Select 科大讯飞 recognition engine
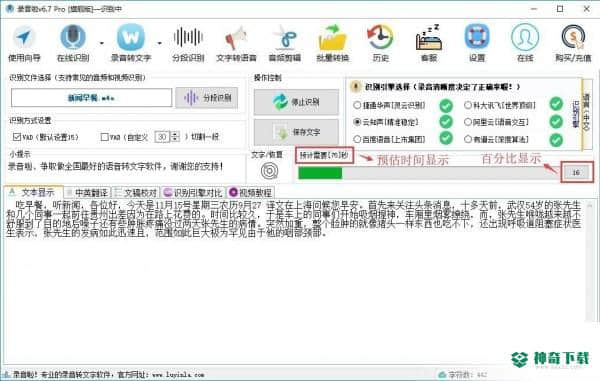 pos(468,105)
